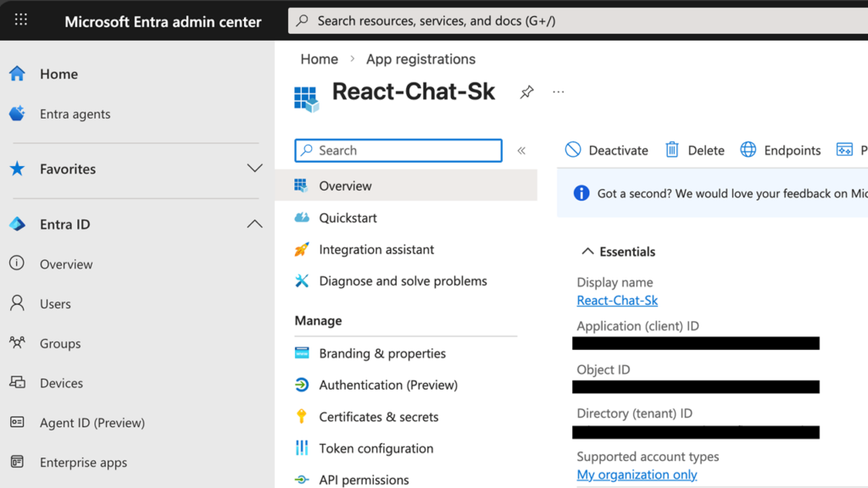Open the Quickstart cloud icon item
Viewport: 868px width, 488px height.
302,218
